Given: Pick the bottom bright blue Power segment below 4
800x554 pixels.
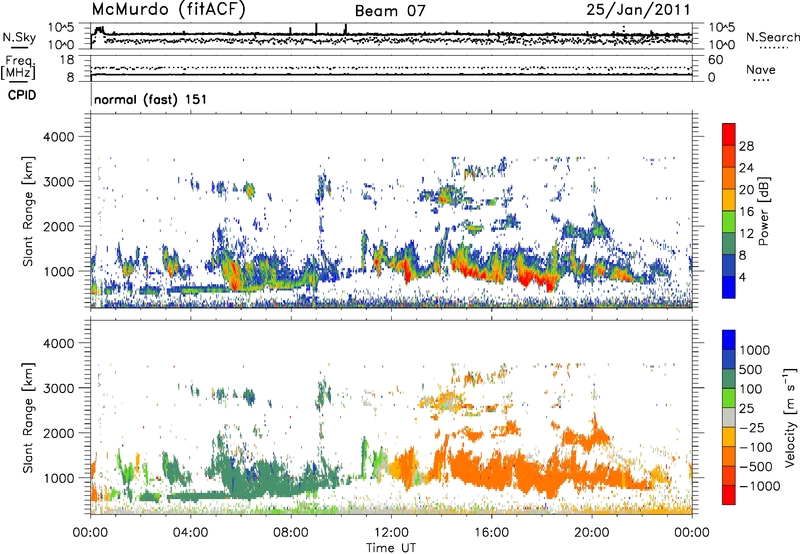Looking at the screenshot, I should (729, 287).
